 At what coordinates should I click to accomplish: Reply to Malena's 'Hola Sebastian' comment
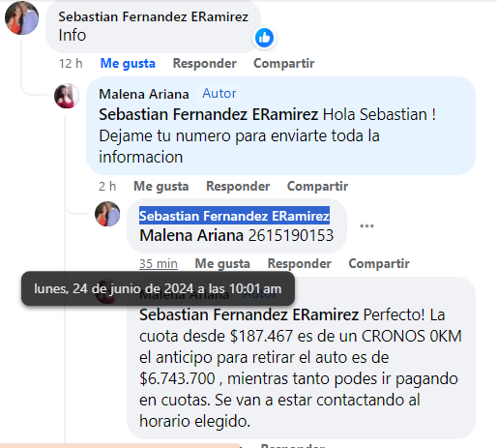coord(238,186)
